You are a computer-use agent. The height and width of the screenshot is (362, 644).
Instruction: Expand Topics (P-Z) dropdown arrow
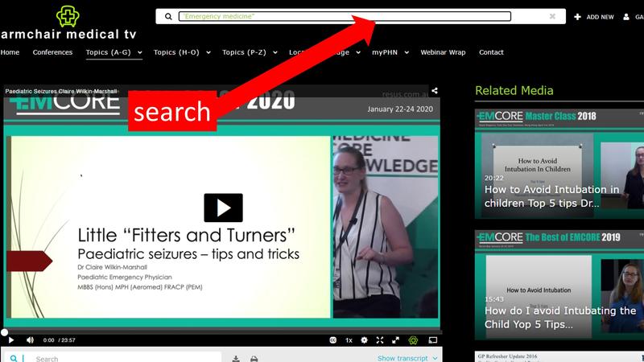(x=275, y=52)
